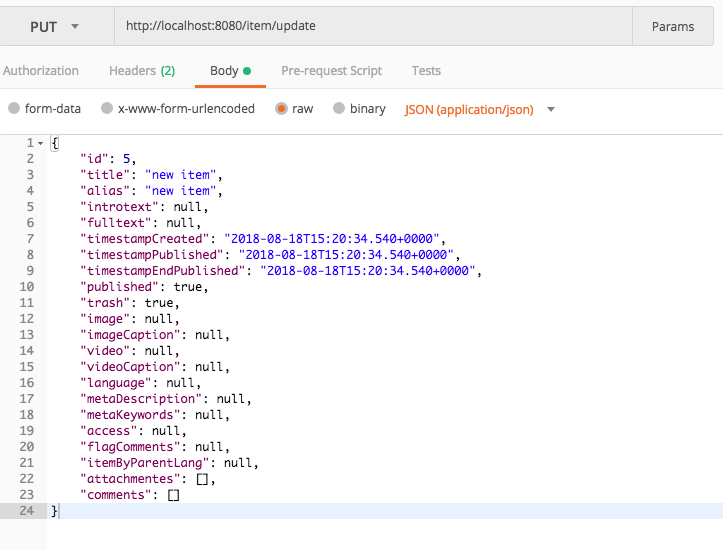Screen dimensions: 723x550
Task: Click the "imageCaption" key
Action: click(x=130, y=335)
